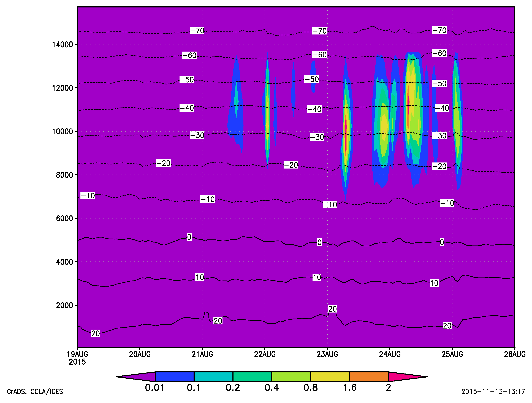This screenshot has height=403, width=532.
Task: Click the 0.4 colorbar label
Action: (272, 388)
